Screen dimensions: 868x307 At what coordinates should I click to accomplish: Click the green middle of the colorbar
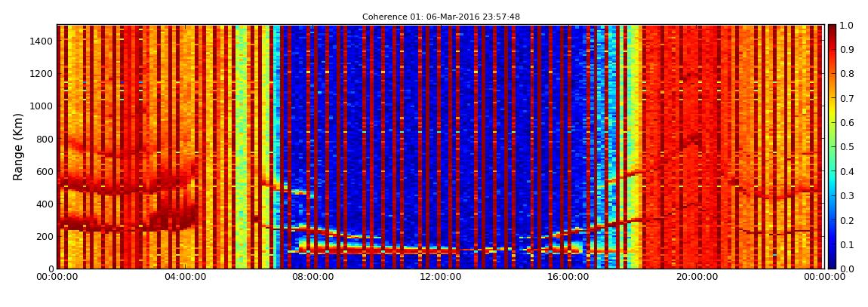[x=833, y=146]
